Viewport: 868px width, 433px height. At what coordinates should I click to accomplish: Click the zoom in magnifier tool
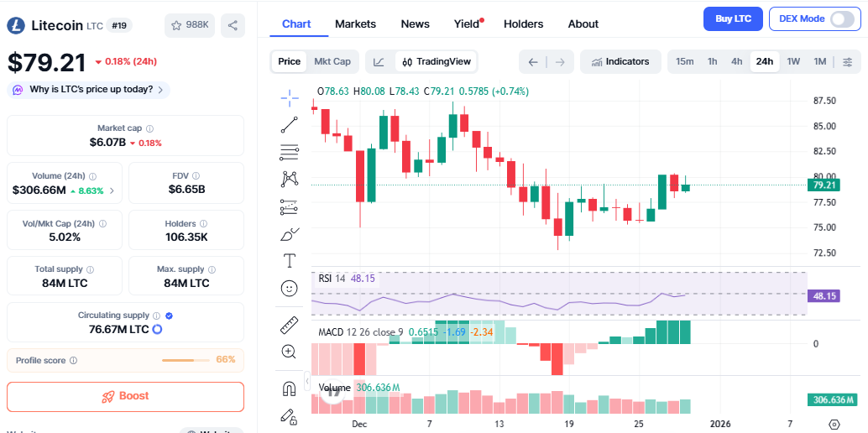pos(290,352)
